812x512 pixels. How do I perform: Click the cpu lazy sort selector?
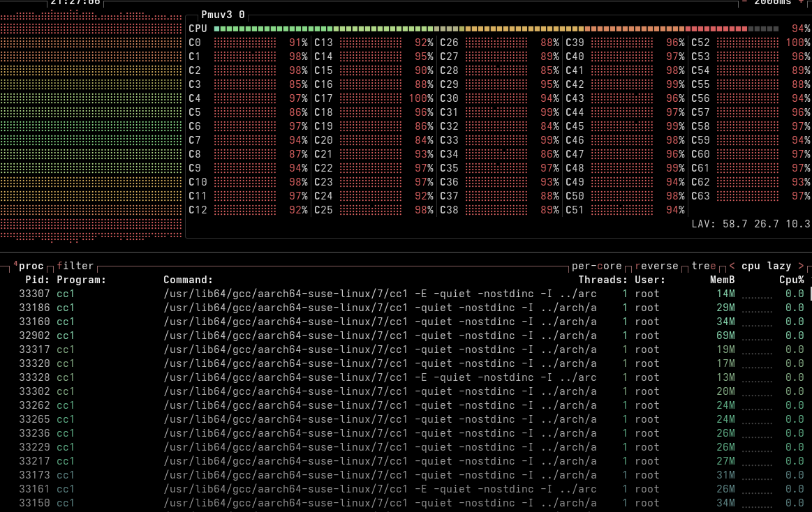coord(766,266)
